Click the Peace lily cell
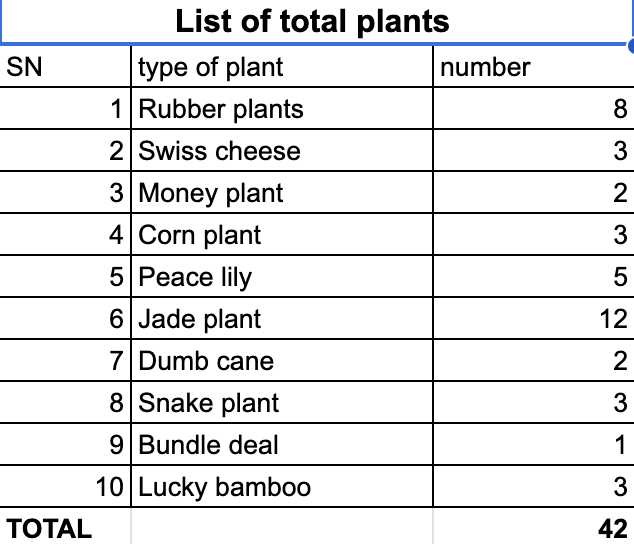Viewport: 634px width, 544px height. (282, 277)
